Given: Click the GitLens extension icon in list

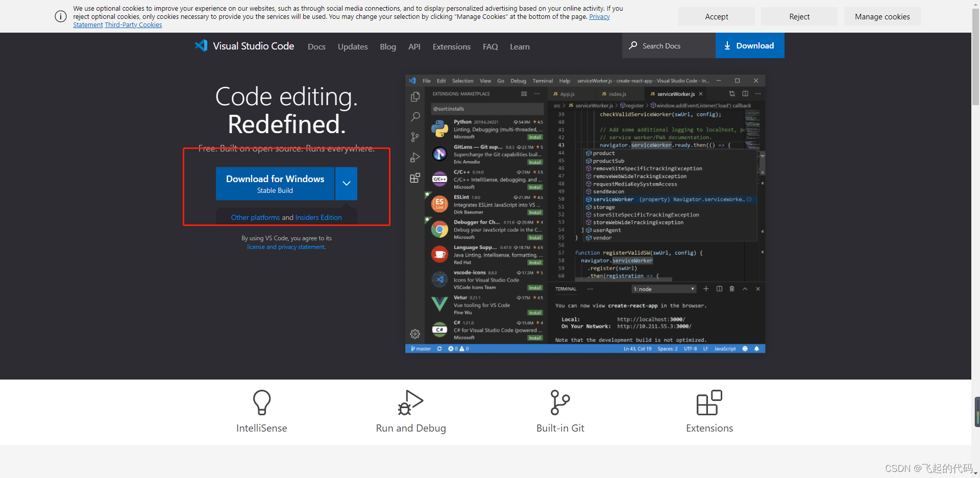Looking at the screenshot, I should point(439,154).
